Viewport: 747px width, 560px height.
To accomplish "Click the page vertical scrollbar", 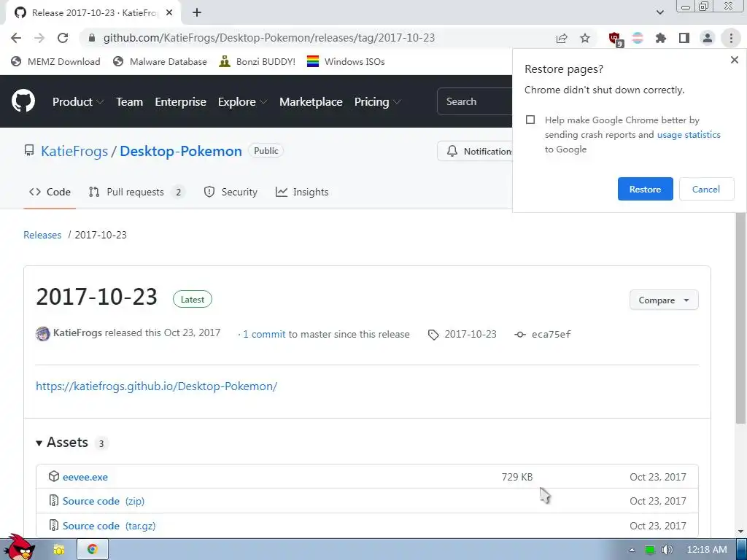I will click(740, 318).
